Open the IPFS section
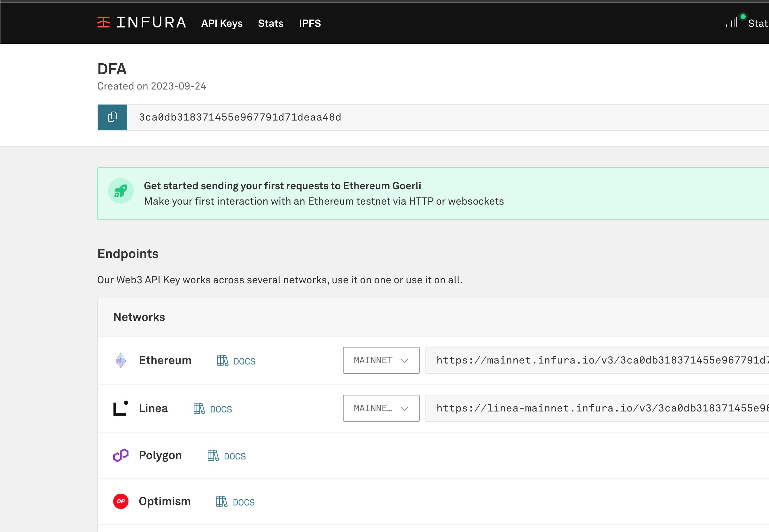This screenshot has height=532, width=769. [310, 23]
